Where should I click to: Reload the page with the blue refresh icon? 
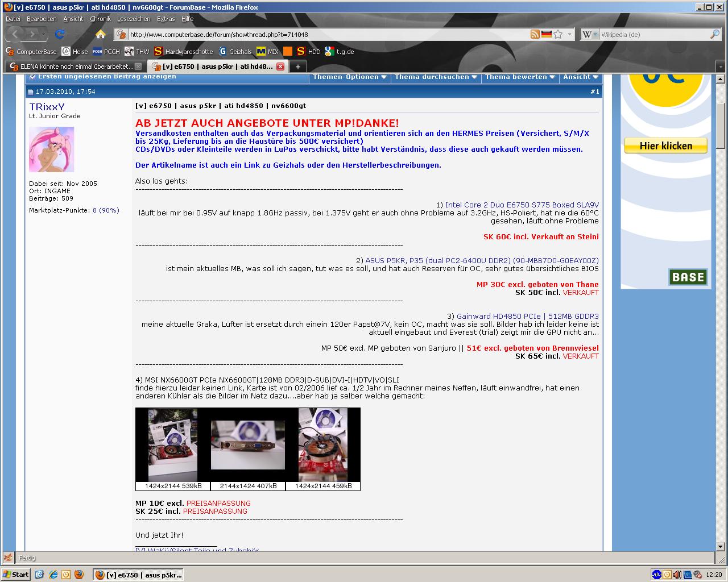pyautogui.click(x=60, y=35)
